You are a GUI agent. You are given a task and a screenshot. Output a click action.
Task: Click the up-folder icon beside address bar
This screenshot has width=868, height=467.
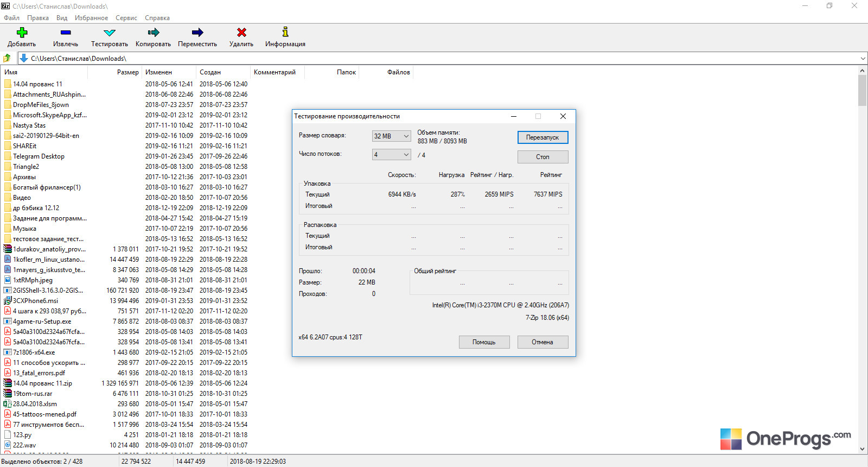[x=7, y=58]
